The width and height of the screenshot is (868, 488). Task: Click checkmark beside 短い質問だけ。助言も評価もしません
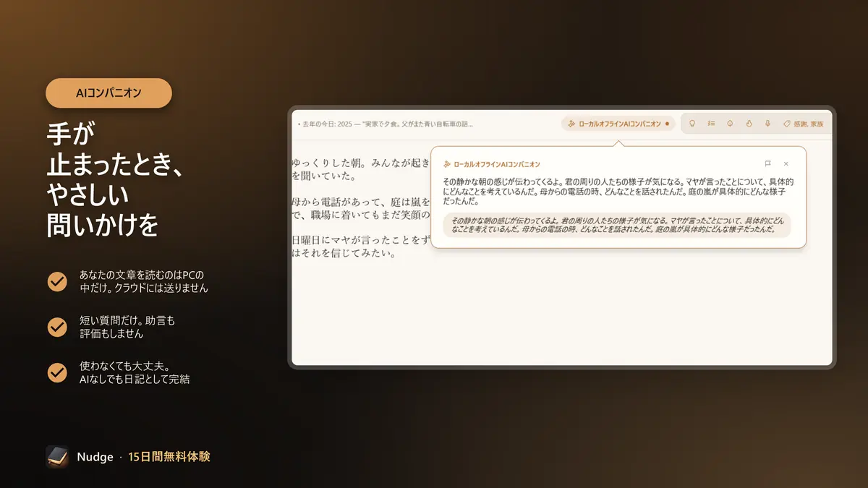[x=57, y=327]
